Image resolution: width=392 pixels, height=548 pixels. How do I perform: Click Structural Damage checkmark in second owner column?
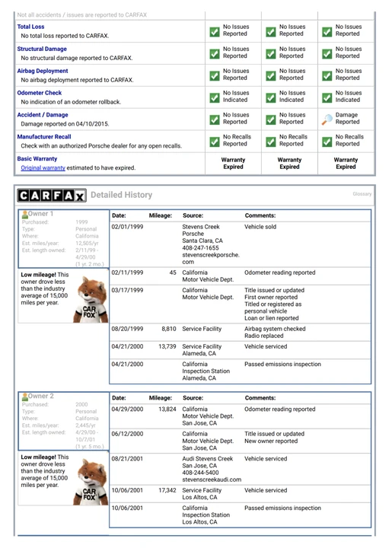271,54
